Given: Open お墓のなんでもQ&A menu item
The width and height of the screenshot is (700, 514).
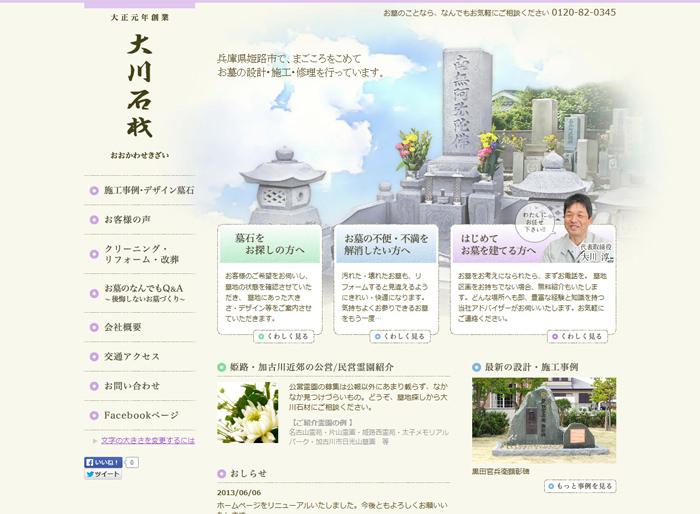Looking at the screenshot, I should pos(139,293).
